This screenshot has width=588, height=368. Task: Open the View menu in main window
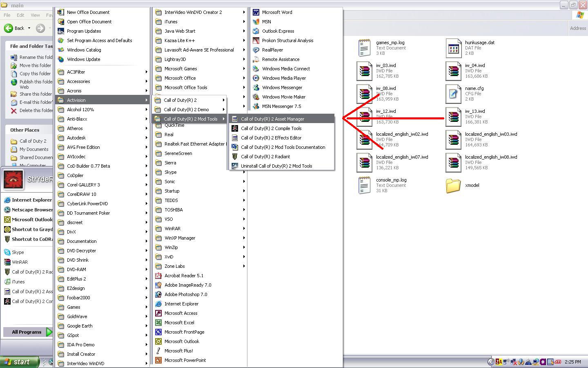pos(35,15)
